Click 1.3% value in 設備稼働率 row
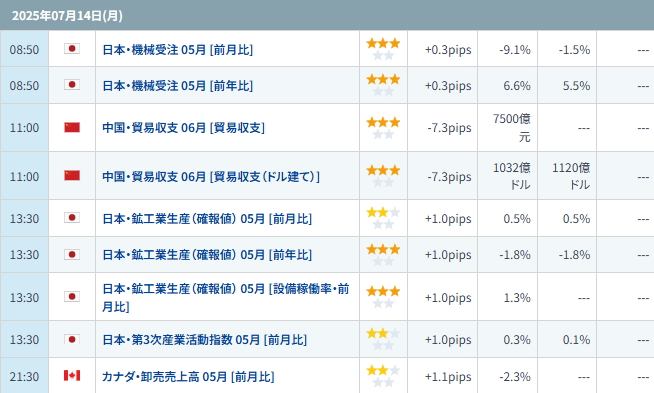 tap(517, 298)
